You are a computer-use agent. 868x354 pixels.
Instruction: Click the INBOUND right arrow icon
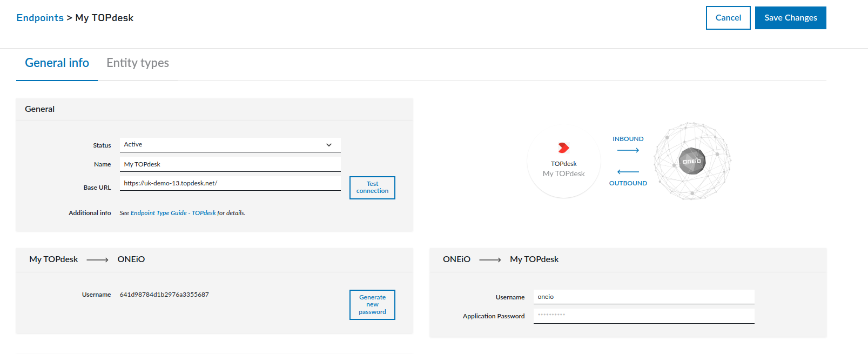628,150
